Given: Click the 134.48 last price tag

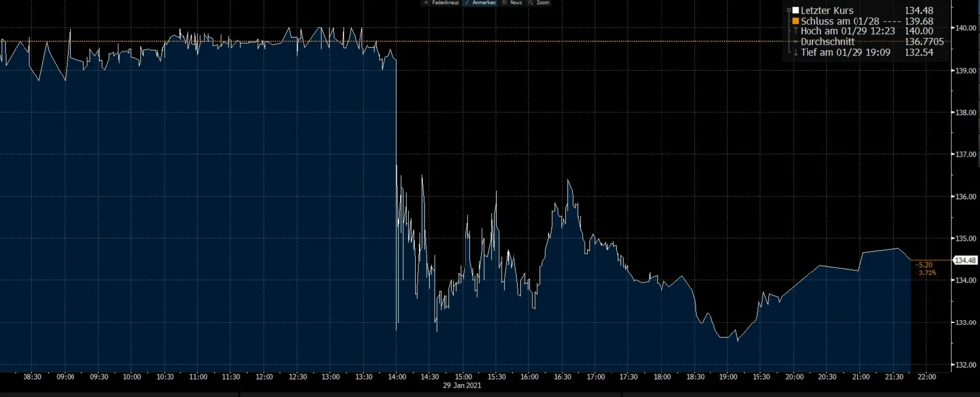Looking at the screenshot, I should coord(965,260).
